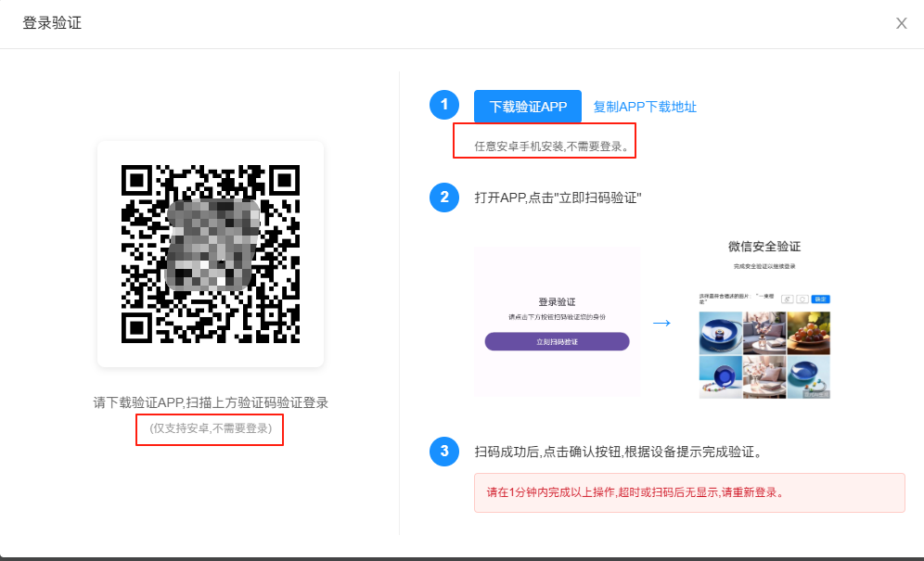Close the 登录验证 dialog
Viewport: 924px width, 561px height.
tap(901, 24)
